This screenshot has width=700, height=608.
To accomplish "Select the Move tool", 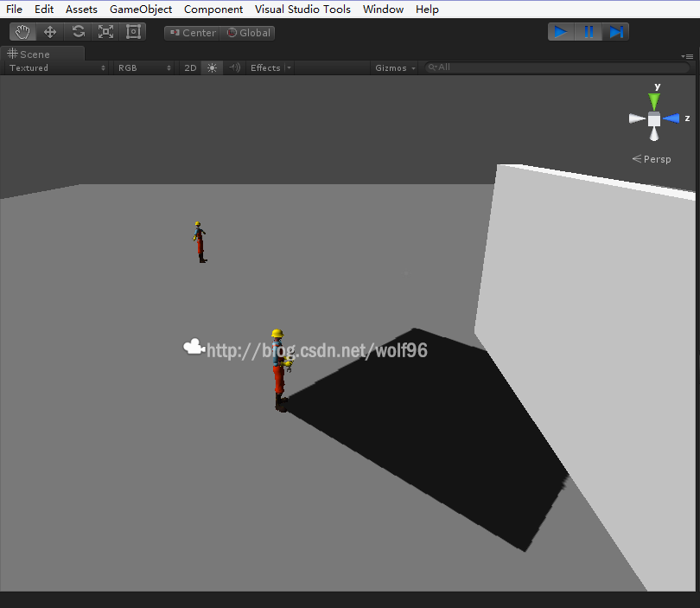I will pyautogui.click(x=50, y=32).
